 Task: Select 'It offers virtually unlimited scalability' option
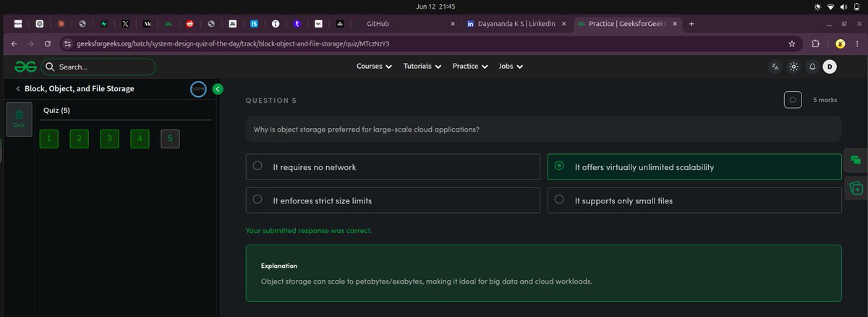click(694, 167)
